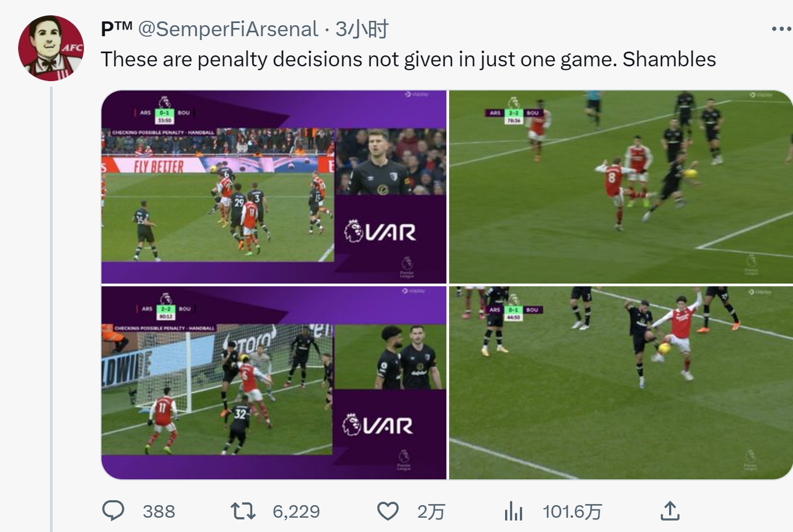Open the 44:50 high boot tackle image
This screenshot has height=532, width=793.
click(621, 383)
